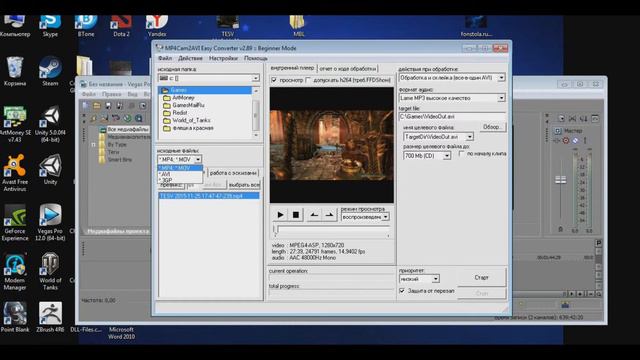
Task: Expand By Type node in Vegas media tree
Action: click(93, 144)
